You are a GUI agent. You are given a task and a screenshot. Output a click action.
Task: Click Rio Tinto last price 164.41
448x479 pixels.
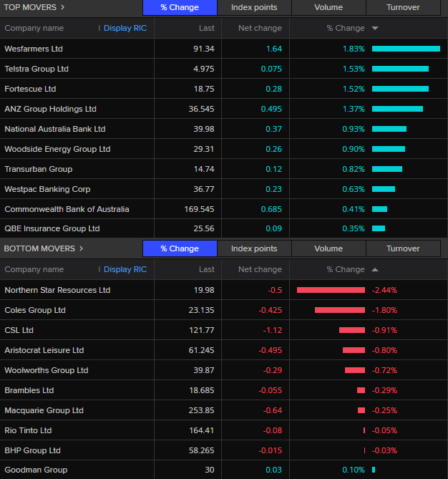(x=202, y=430)
